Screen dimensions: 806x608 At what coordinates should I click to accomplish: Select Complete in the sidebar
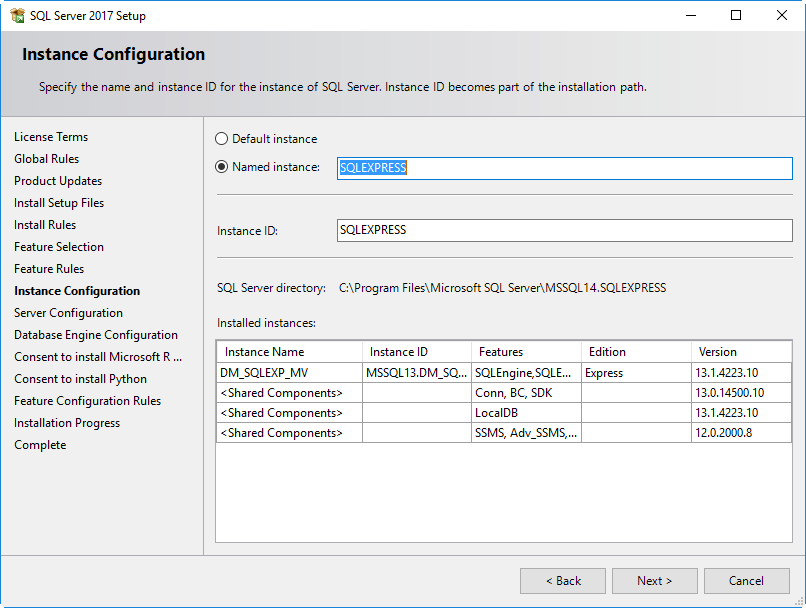pos(40,445)
